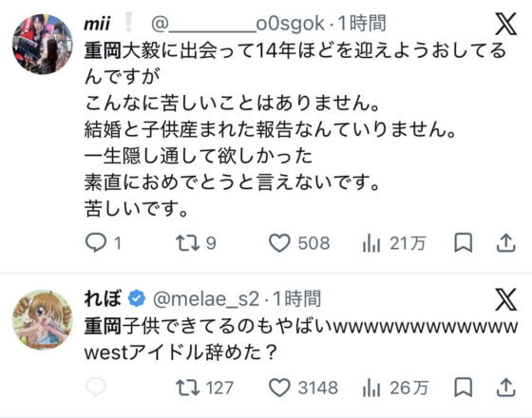Share れぼ's tweet via share icon

[506, 388]
